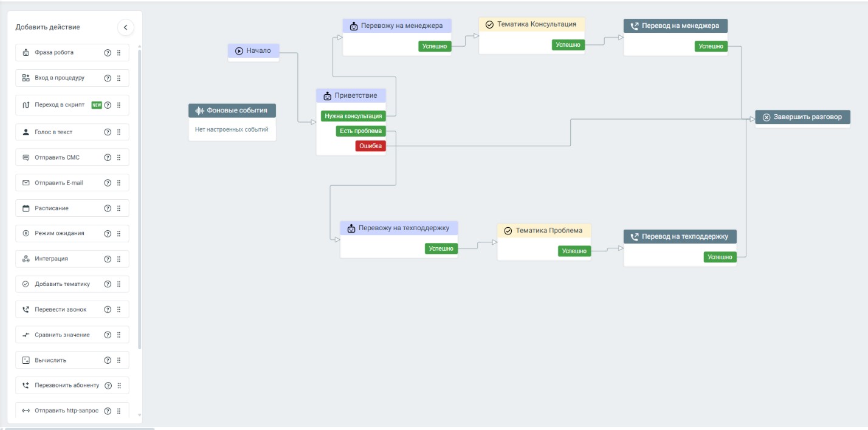The image size is (868, 430).
Task: Click the Вход в процедуру grid icon
Action: point(26,78)
